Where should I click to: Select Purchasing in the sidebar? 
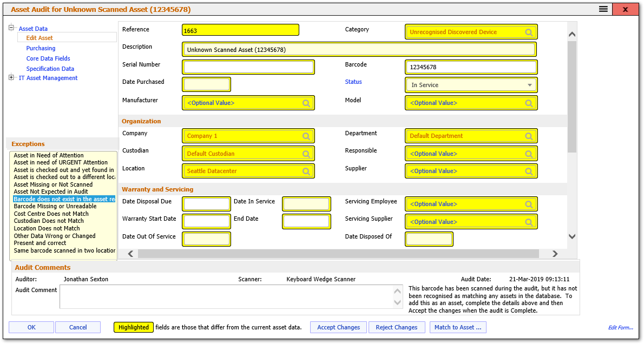click(41, 48)
